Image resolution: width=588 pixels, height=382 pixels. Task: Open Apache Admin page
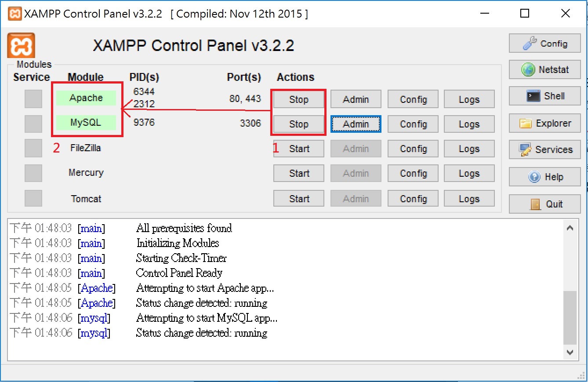coord(356,99)
